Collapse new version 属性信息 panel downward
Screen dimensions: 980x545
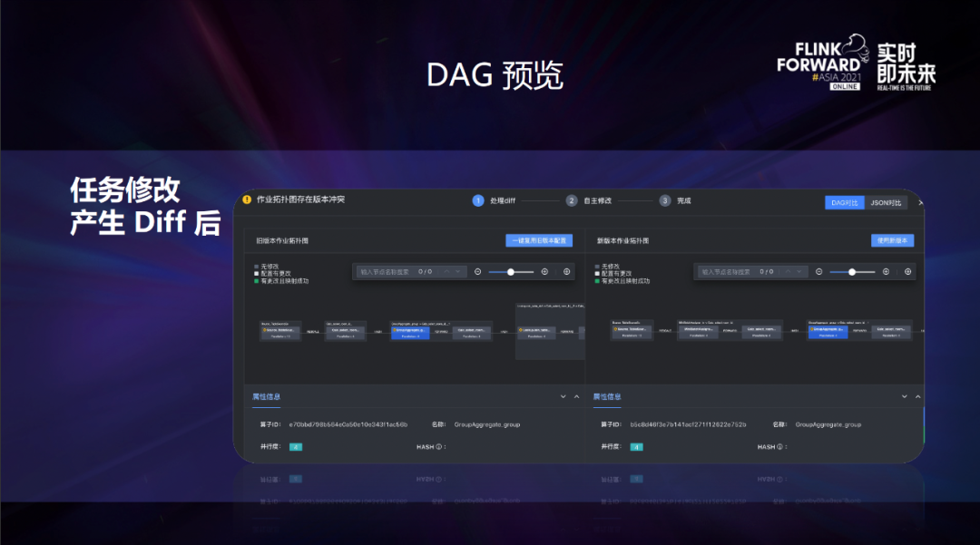click(905, 396)
